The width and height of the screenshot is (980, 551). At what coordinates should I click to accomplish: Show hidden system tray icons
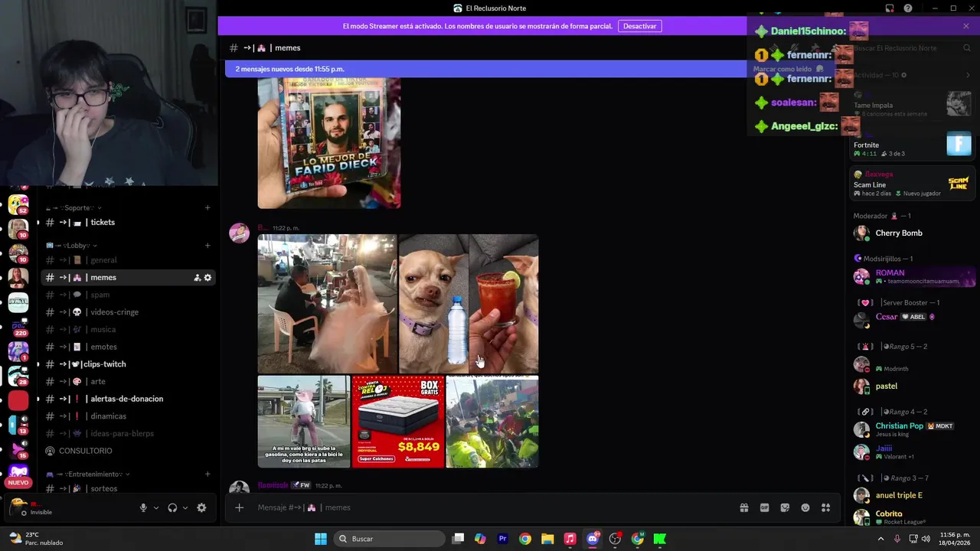(880, 539)
